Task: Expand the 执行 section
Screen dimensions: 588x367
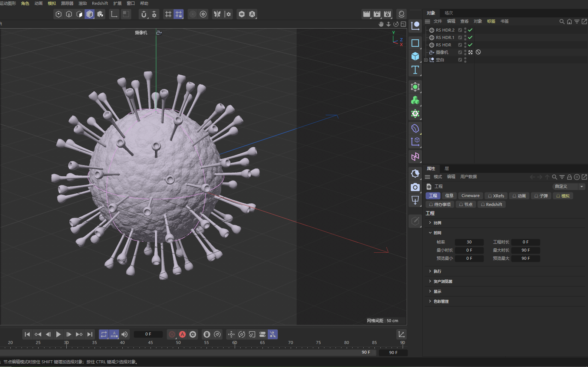Action: point(430,271)
